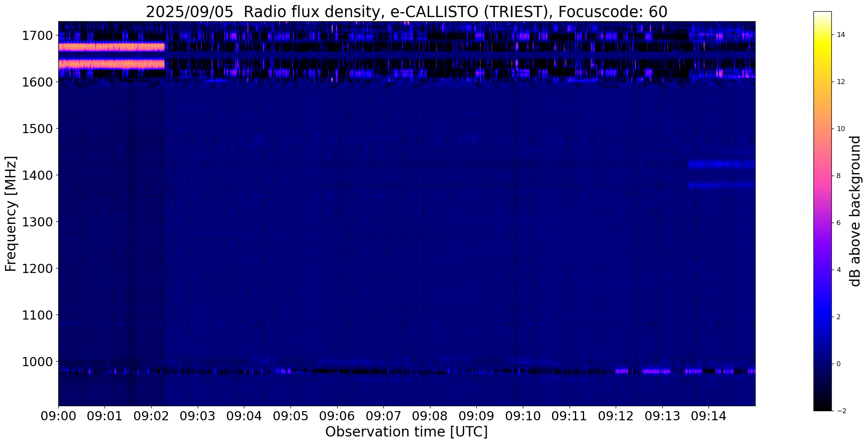Click the 09:09 time tick label
868x444 pixels.
tap(477, 416)
